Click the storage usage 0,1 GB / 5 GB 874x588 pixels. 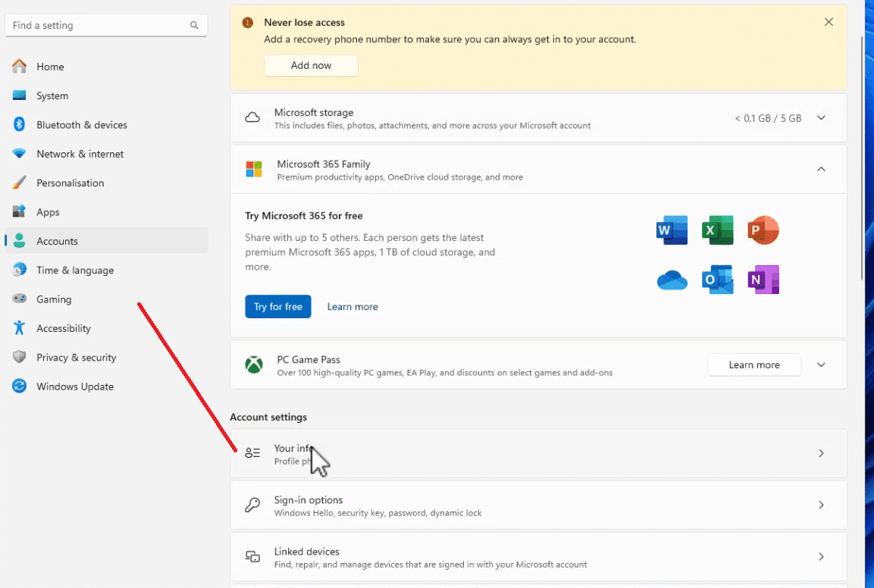pos(768,118)
